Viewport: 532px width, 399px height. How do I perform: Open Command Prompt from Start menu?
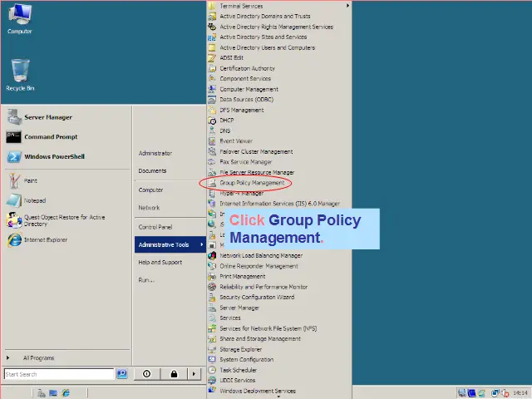tap(50, 137)
